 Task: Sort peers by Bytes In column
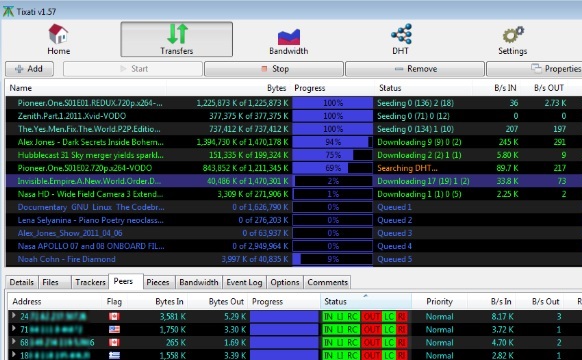(x=157, y=301)
